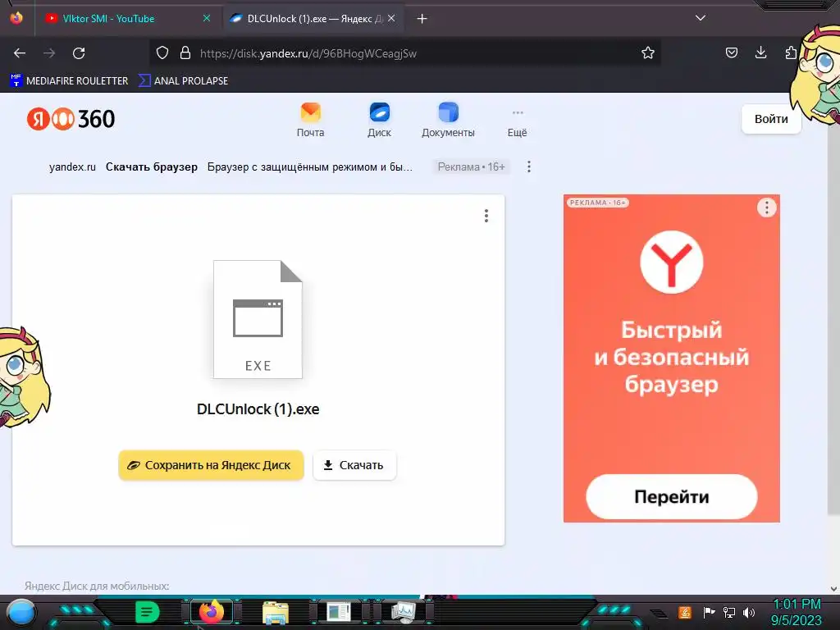Open a new tab with the plus button

(x=422, y=19)
